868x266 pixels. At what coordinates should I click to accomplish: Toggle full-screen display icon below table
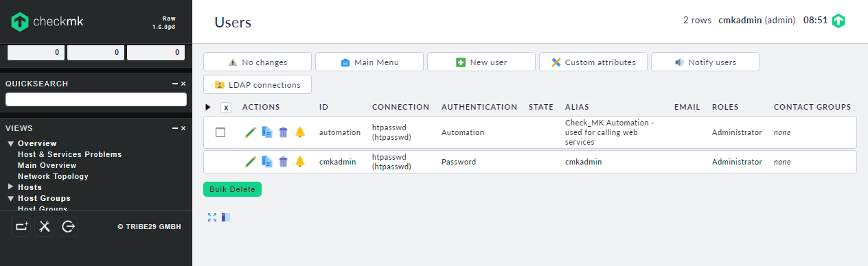212,217
